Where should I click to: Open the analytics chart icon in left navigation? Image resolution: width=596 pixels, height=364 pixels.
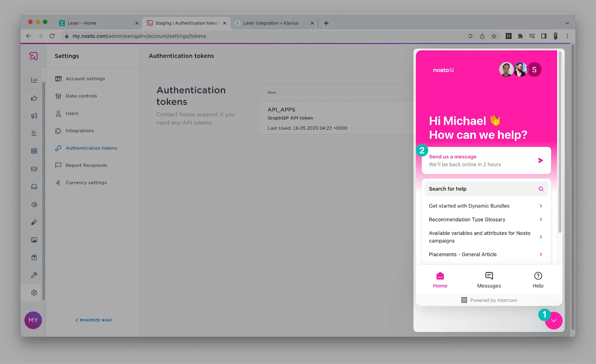tap(34, 80)
